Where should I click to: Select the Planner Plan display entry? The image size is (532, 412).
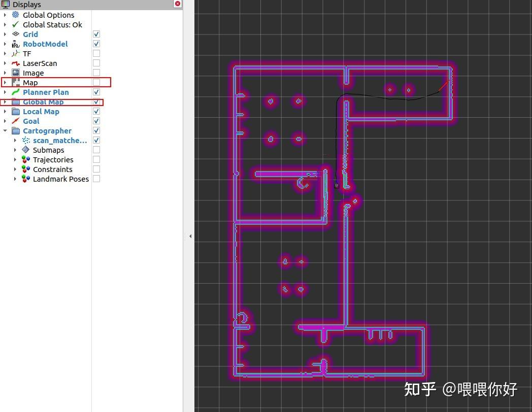(45, 92)
